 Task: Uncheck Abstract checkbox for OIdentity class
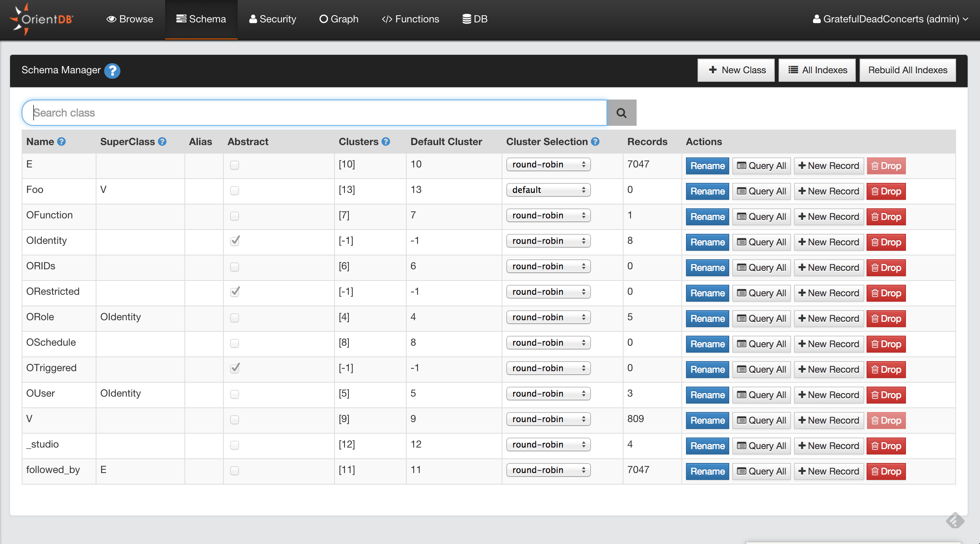click(235, 241)
